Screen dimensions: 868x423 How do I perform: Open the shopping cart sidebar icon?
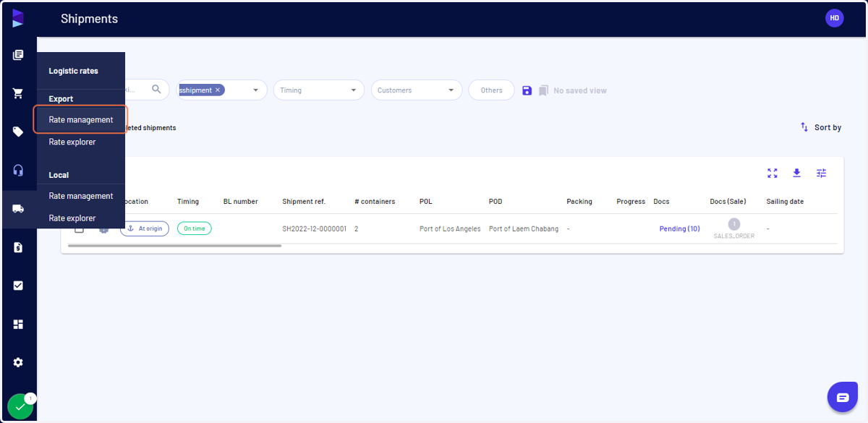click(18, 93)
